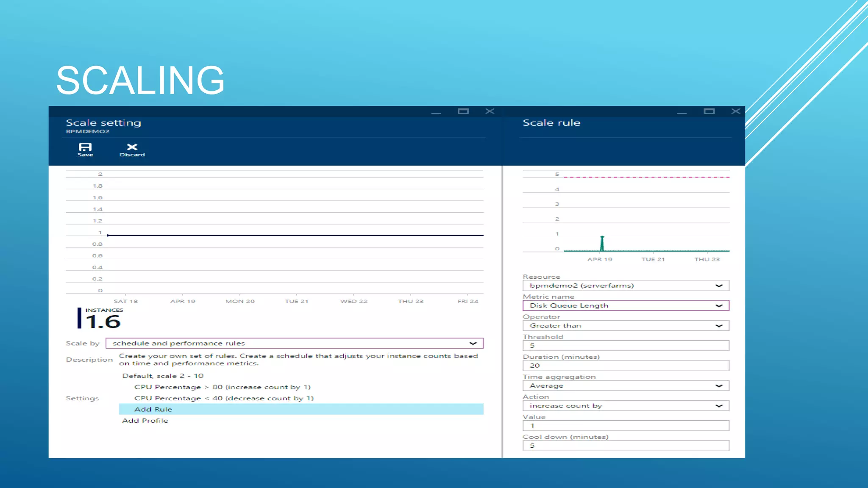
Task: Expand the Resource dropdown
Action: pos(718,286)
